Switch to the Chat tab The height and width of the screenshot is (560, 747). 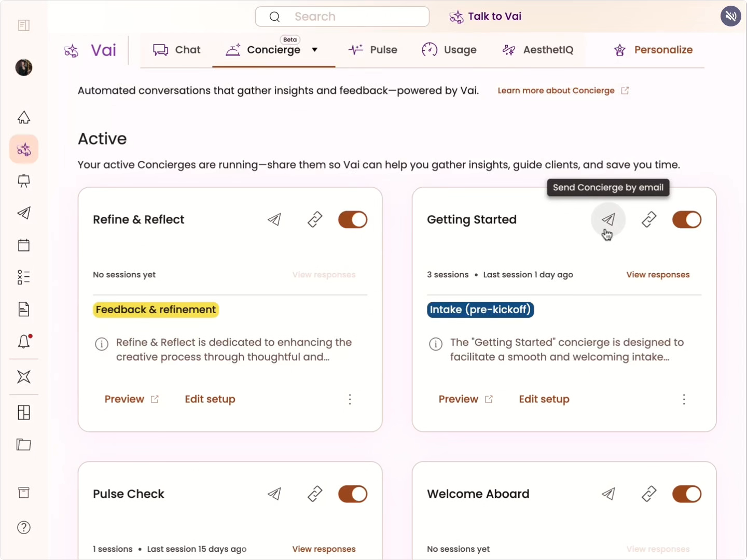[176, 50]
